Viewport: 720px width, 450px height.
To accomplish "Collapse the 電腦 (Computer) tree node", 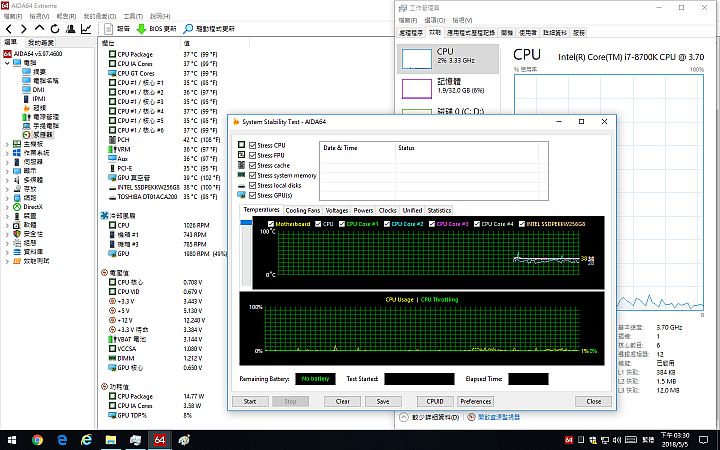I will 7,63.
